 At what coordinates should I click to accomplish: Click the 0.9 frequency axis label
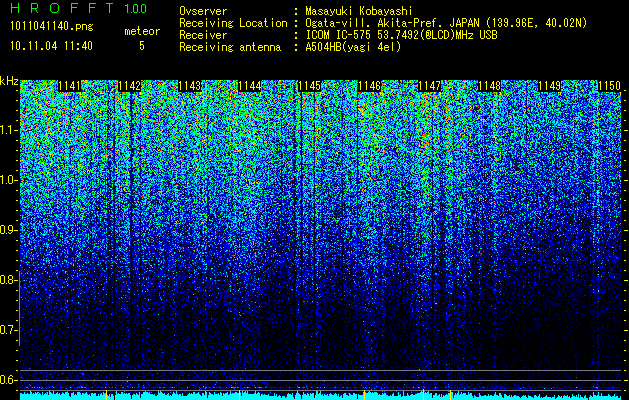(x=7, y=230)
